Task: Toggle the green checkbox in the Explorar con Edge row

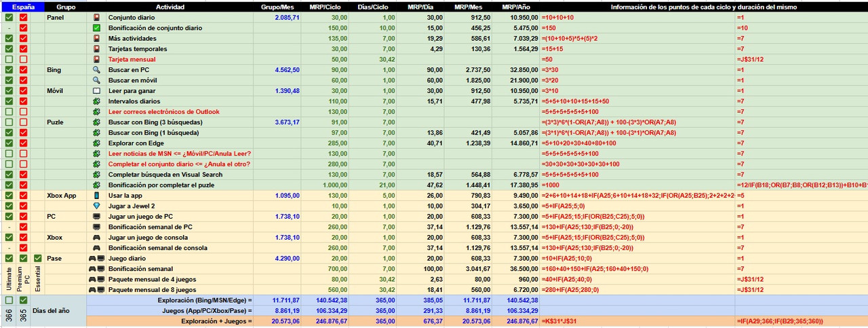Action: [x=9, y=143]
